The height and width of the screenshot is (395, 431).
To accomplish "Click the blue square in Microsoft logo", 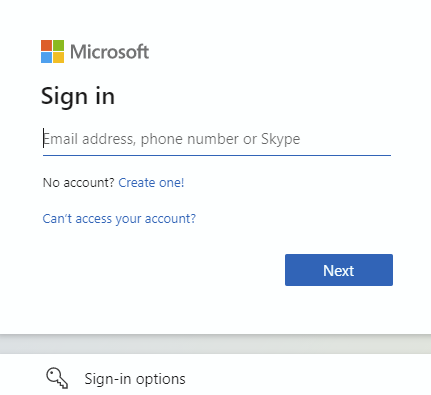I will (x=46, y=57).
